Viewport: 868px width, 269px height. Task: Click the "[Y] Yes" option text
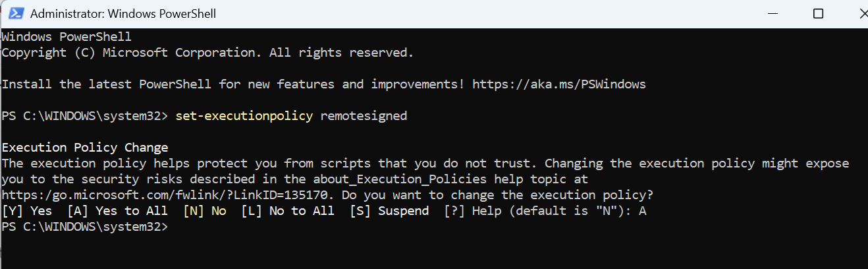[28, 211]
